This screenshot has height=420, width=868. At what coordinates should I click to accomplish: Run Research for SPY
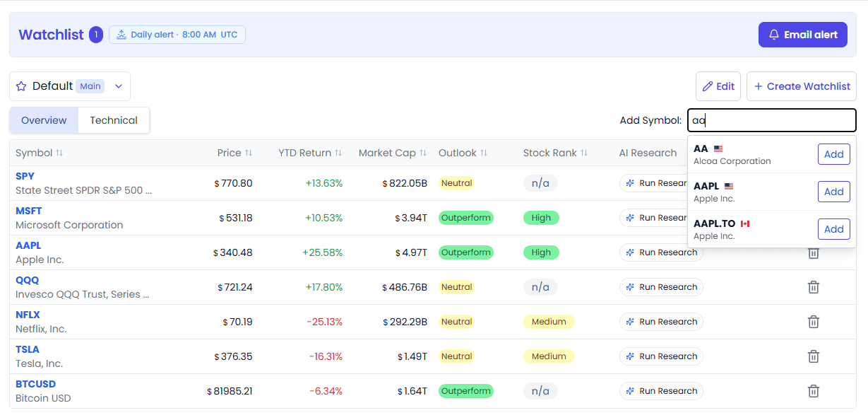coord(654,183)
